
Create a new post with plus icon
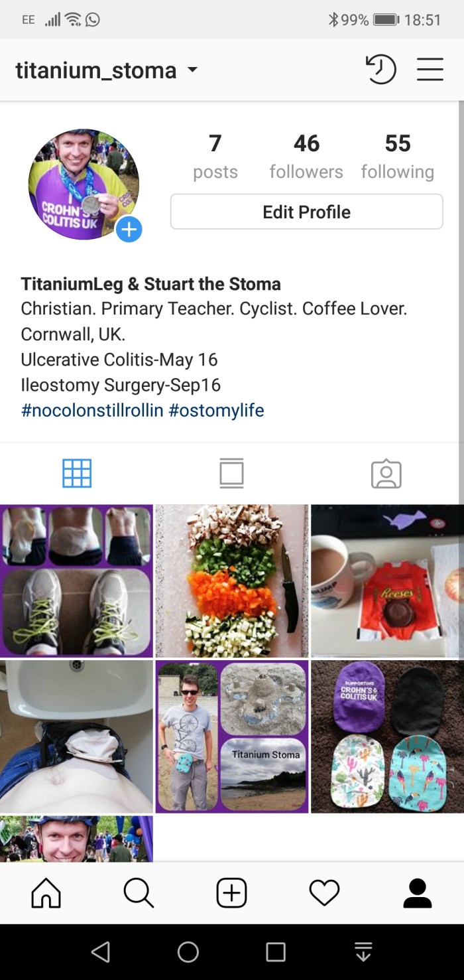pyautogui.click(x=231, y=892)
